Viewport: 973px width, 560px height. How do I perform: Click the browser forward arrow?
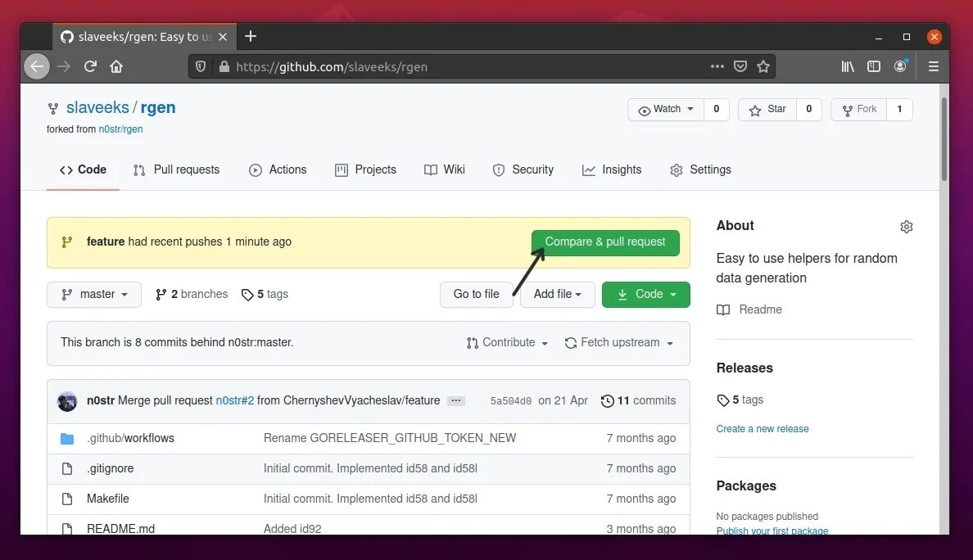[64, 66]
